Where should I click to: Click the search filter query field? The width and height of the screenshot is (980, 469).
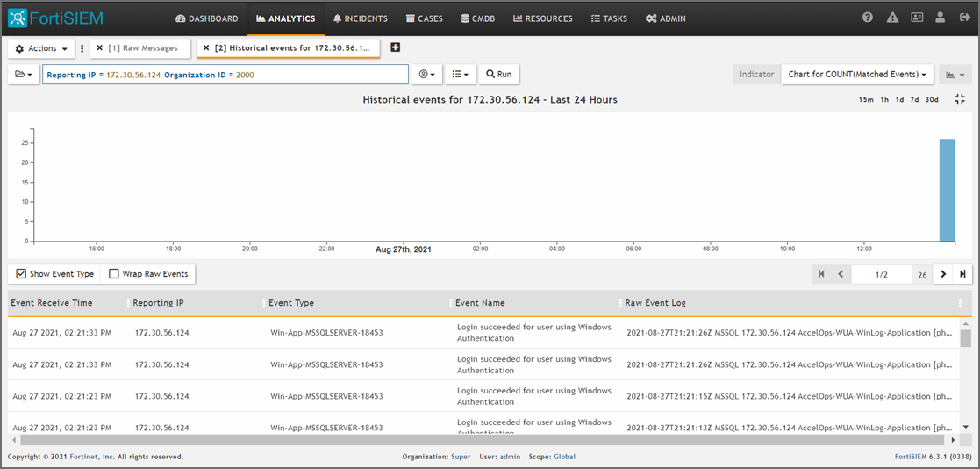(x=225, y=75)
